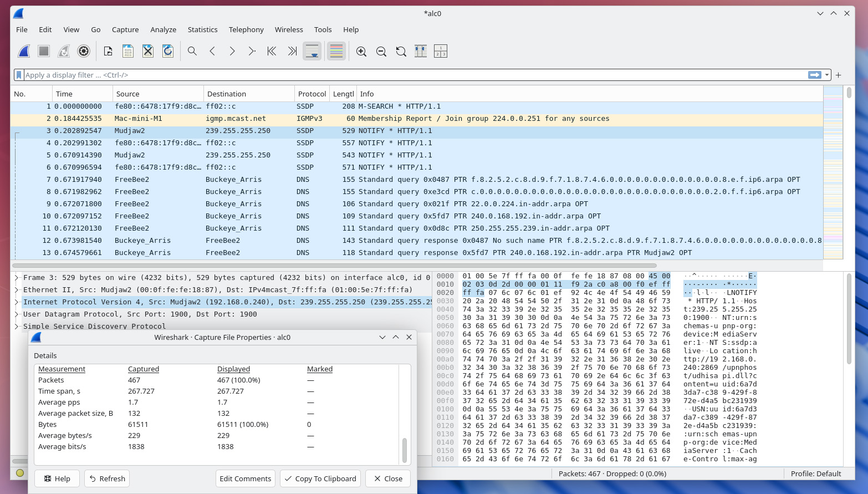The image size is (868, 494).
Task: Click the Refresh button in properties dialog
Action: coord(107,478)
